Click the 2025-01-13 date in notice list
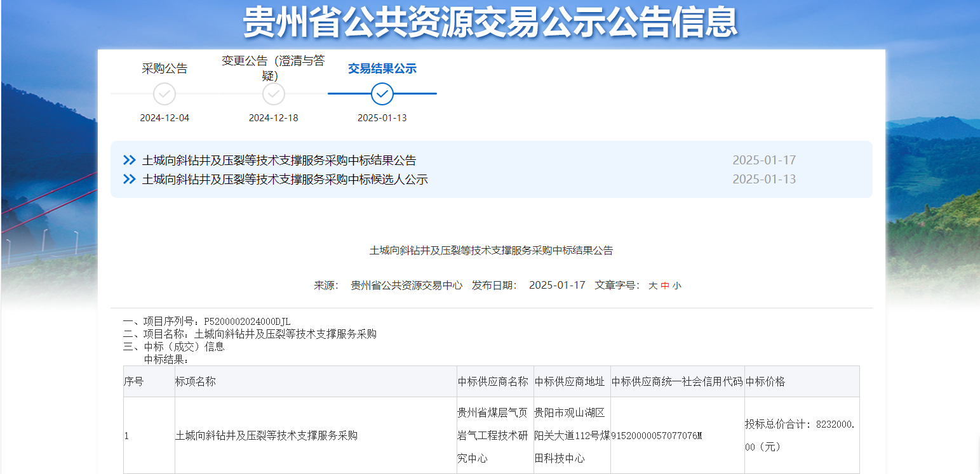Screen dimensions: 980x474 pyautogui.click(x=764, y=179)
